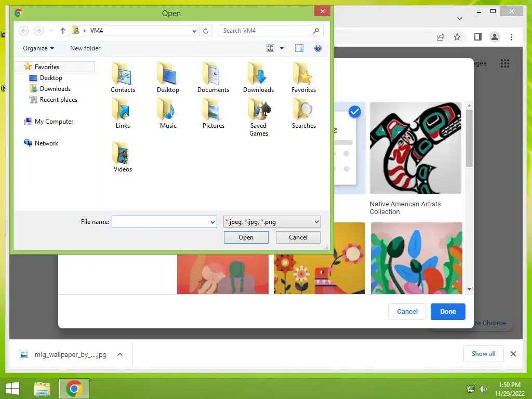Click the blue Done button
The width and height of the screenshot is (532, 399).
[x=448, y=312]
